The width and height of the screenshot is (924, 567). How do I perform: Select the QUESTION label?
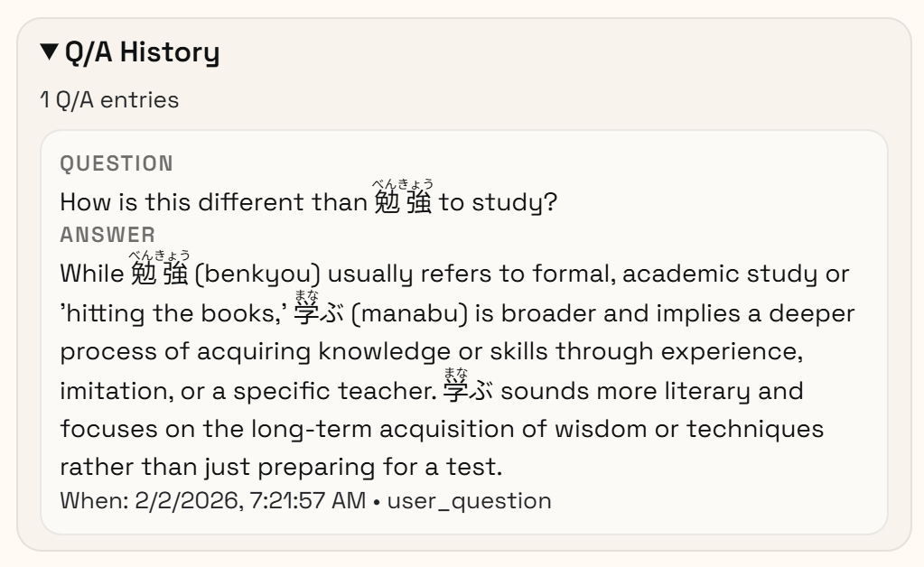[x=117, y=163]
